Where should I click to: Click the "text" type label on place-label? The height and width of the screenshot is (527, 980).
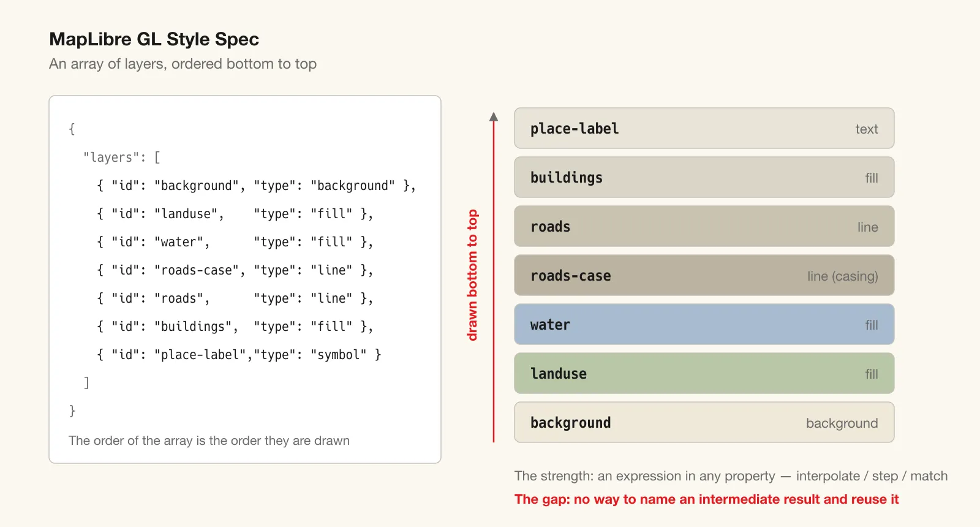867,129
